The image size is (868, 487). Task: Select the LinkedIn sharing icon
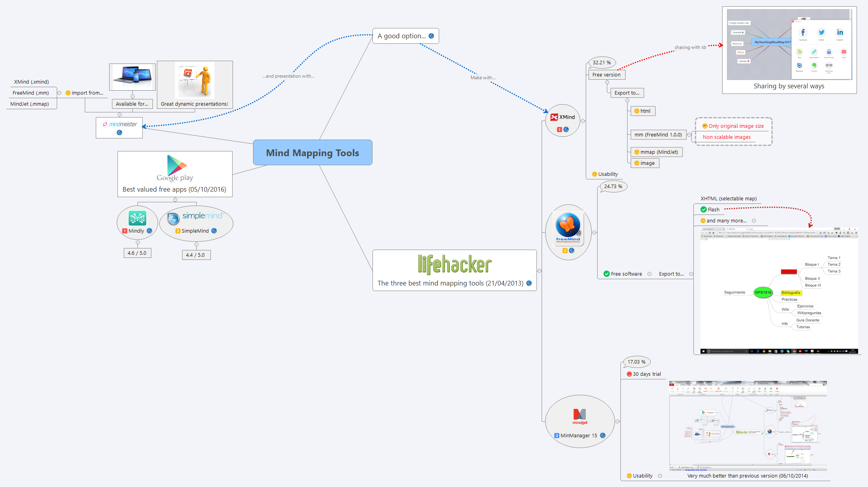click(840, 33)
